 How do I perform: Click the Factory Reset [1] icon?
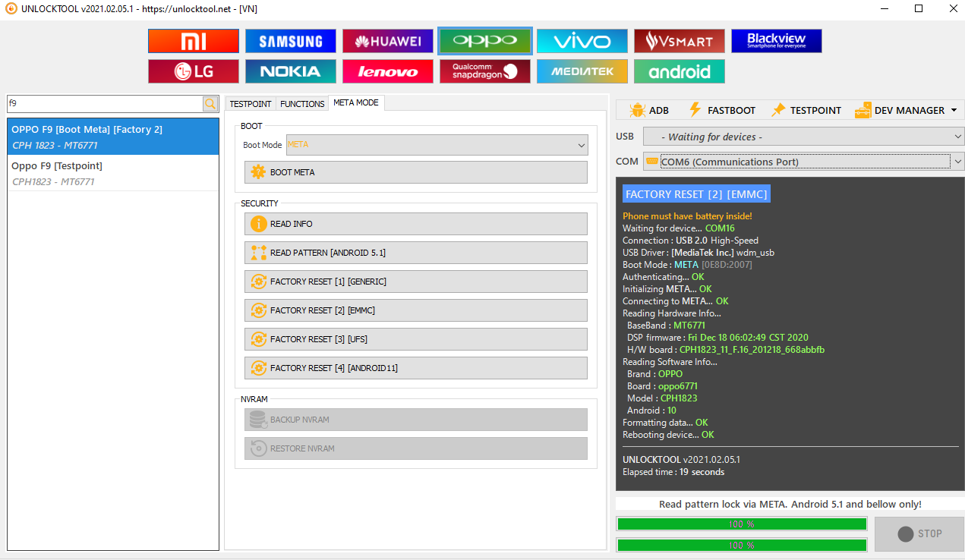(x=258, y=282)
